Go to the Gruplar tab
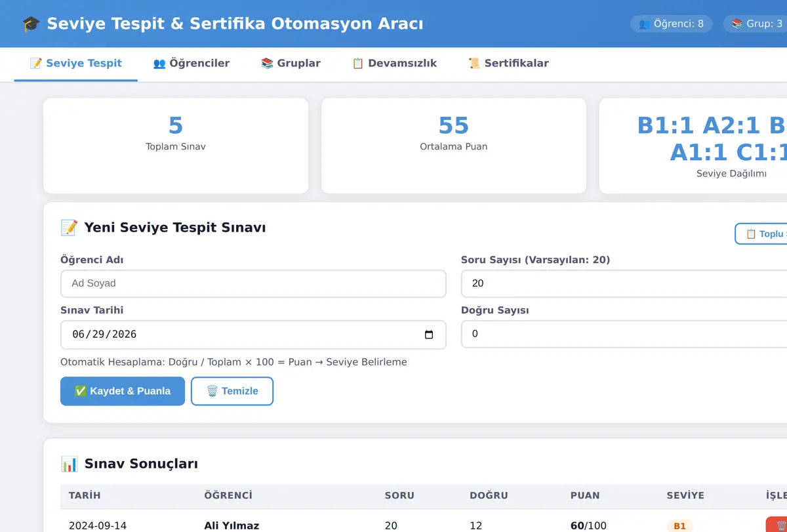Screen dimensions: 787x532 click(x=291, y=64)
